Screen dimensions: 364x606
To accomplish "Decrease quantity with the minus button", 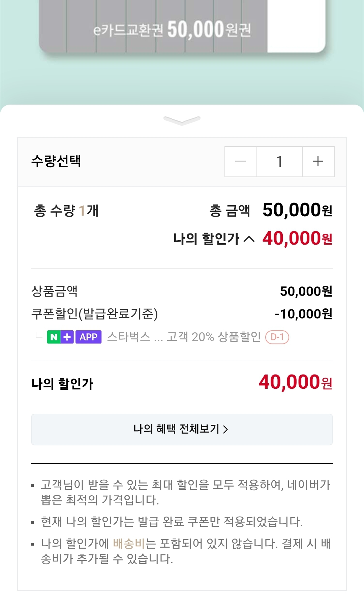I will [x=241, y=161].
